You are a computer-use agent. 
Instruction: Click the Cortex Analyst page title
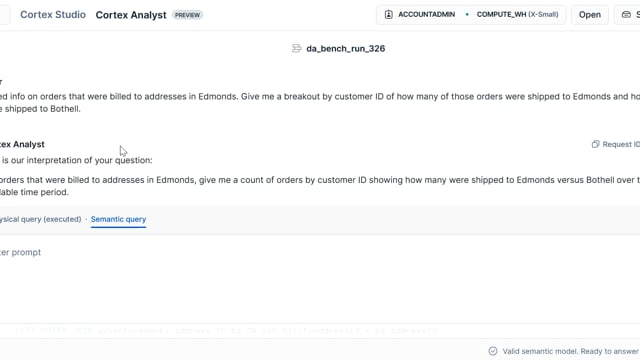click(x=131, y=15)
